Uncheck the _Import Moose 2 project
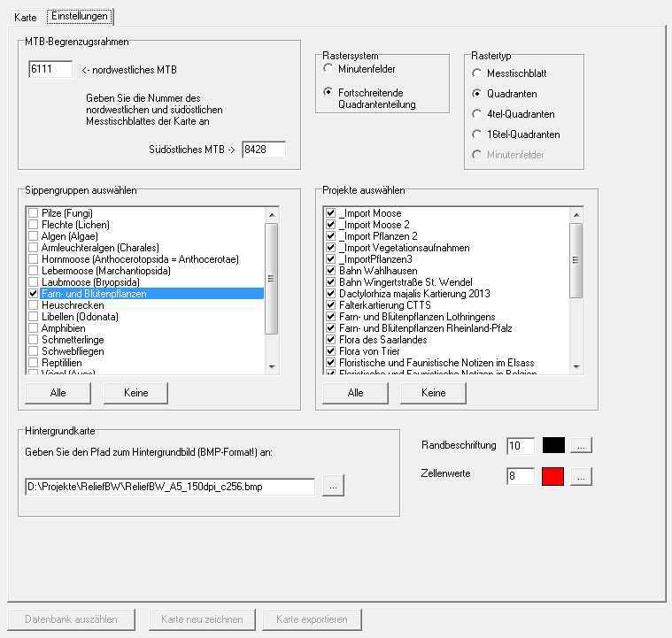 click(330, 225)
